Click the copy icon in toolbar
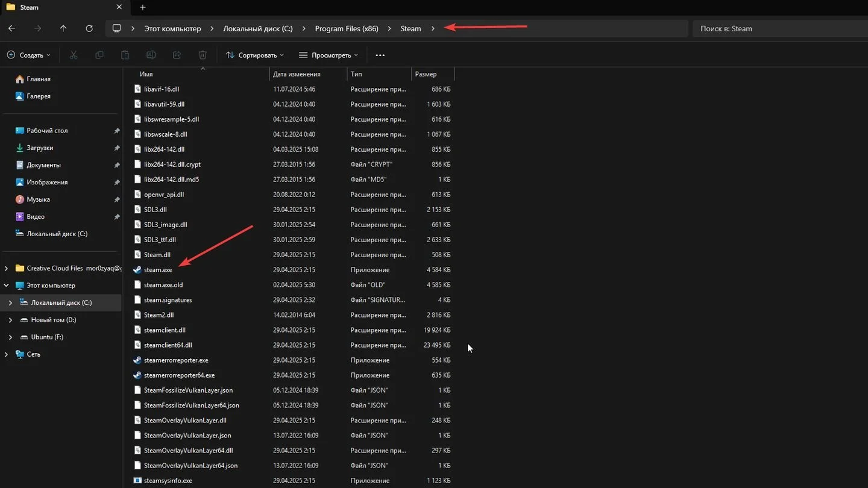Image resolution: width=868 pixels, height=488 pixels. [99, 55]
